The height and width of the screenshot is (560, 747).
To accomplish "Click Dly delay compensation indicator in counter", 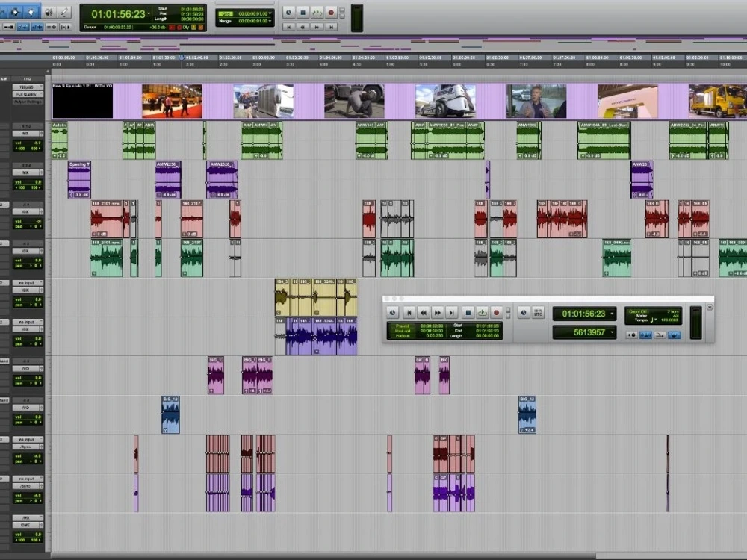I will 186,28.
